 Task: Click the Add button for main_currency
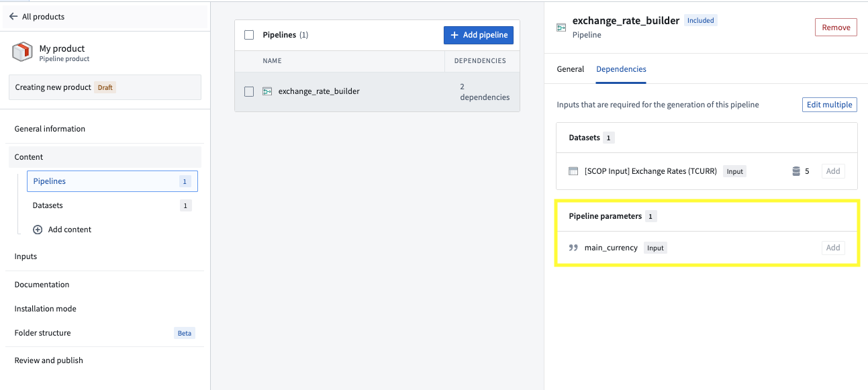tap(833, 248)
